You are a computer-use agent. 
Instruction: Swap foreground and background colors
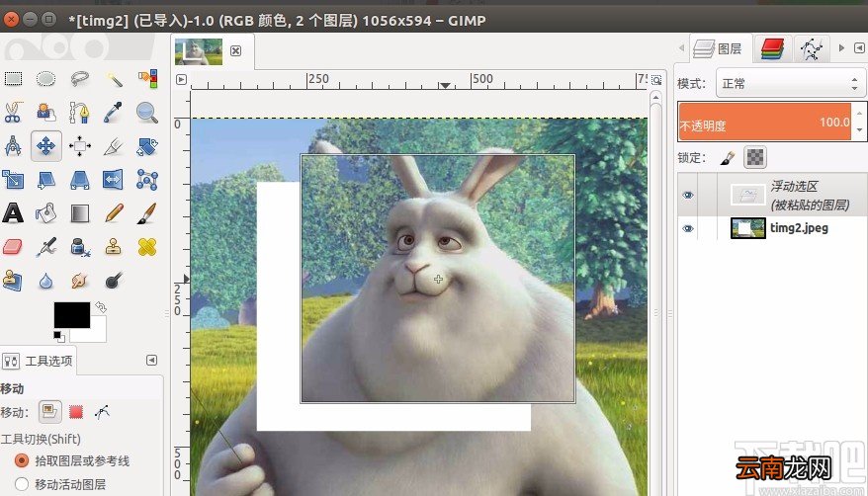coord(100,306)
